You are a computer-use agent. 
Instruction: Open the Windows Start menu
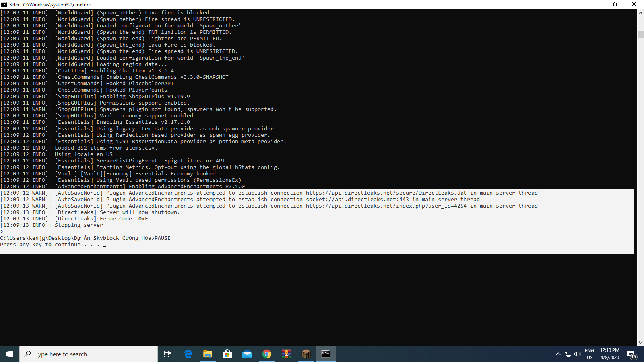click(10, 354)
